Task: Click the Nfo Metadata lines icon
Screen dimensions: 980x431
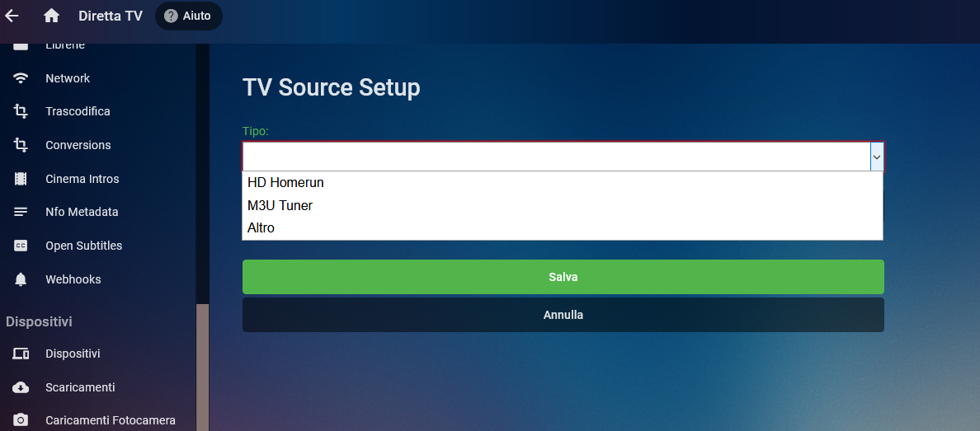Action: pyautogui.click(x=21, y=212)
